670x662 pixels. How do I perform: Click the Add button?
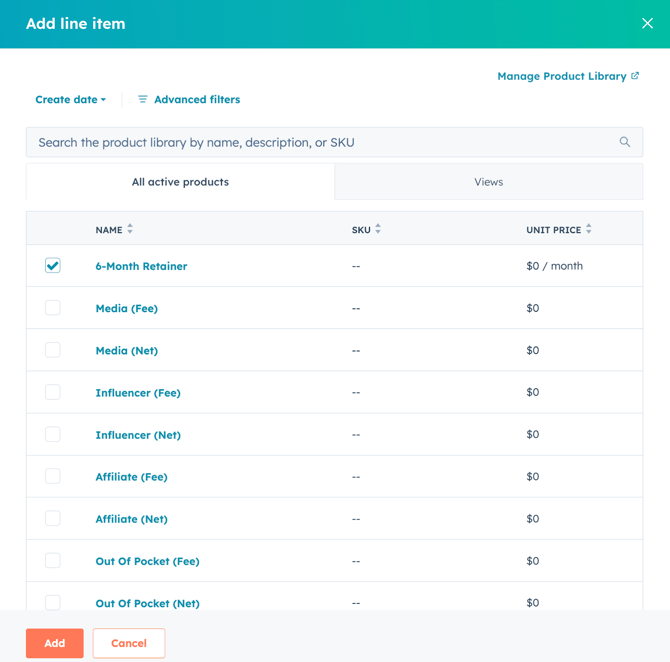click(55, 643)
